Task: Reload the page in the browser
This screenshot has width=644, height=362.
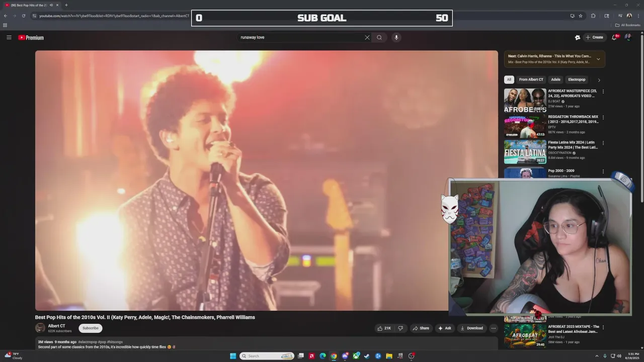Action: tap(24, 16)
